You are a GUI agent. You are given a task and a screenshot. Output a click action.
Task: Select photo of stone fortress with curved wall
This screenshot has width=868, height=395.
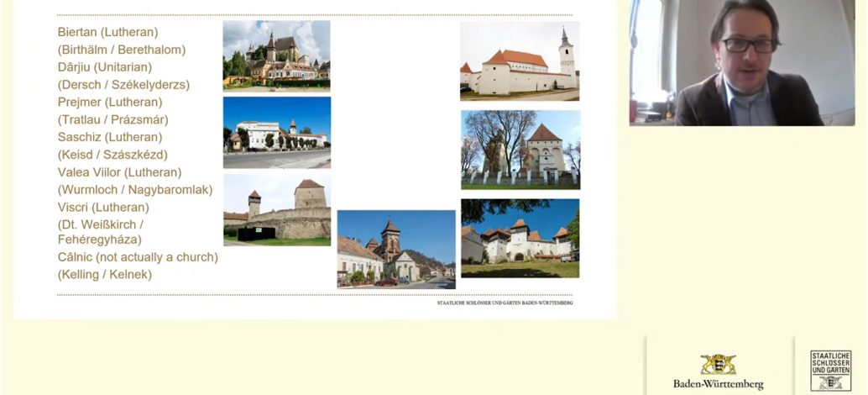click(x=276, y=210)
